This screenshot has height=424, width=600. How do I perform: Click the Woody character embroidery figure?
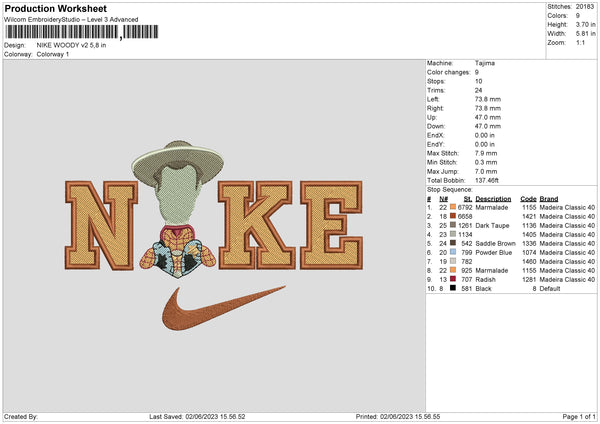(178, 210)
